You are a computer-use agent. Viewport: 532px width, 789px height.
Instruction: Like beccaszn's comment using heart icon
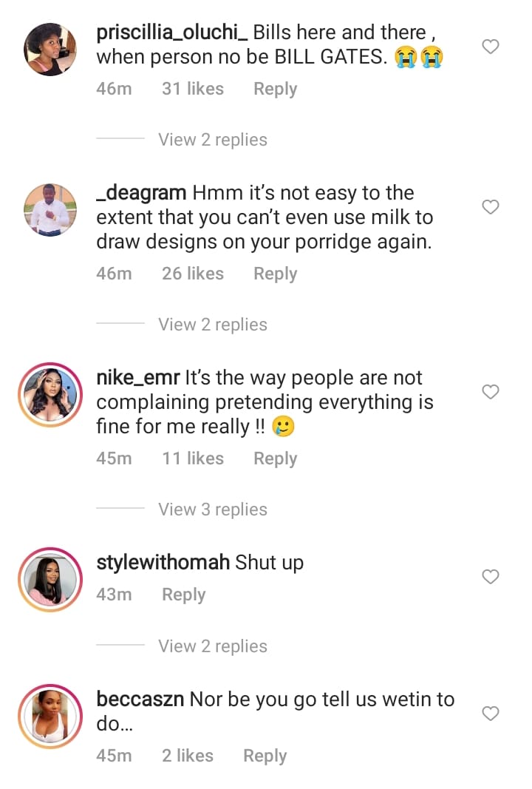click(x=491, y=714)
